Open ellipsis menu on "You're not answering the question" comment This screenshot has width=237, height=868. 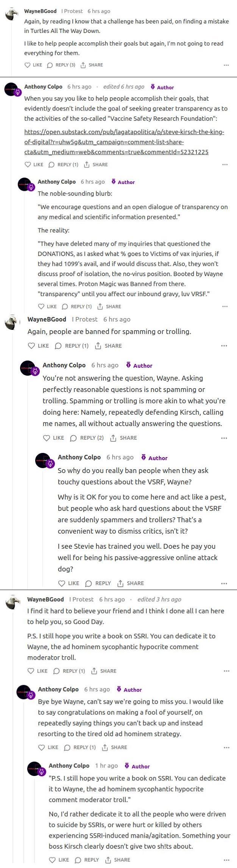pos(224,438)
